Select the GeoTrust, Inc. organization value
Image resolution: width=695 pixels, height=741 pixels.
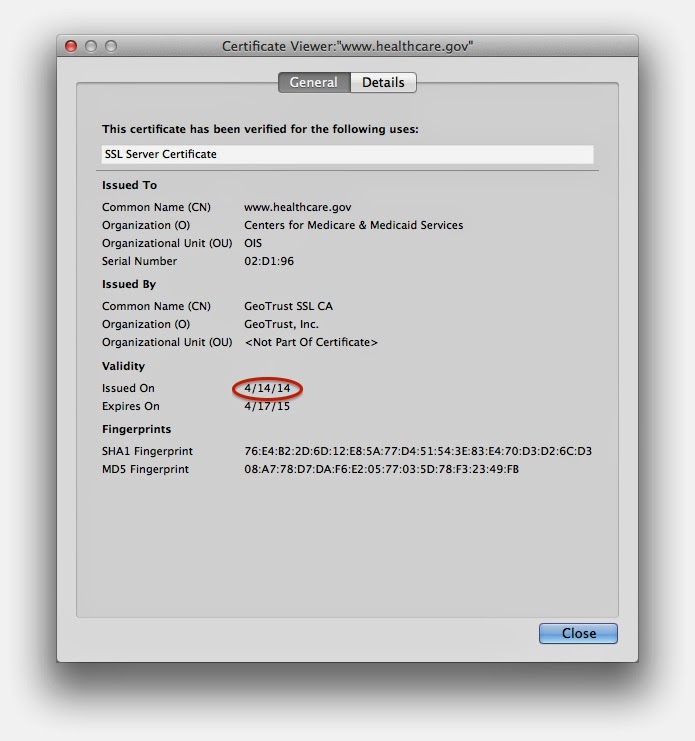click(x=281, y=324)
